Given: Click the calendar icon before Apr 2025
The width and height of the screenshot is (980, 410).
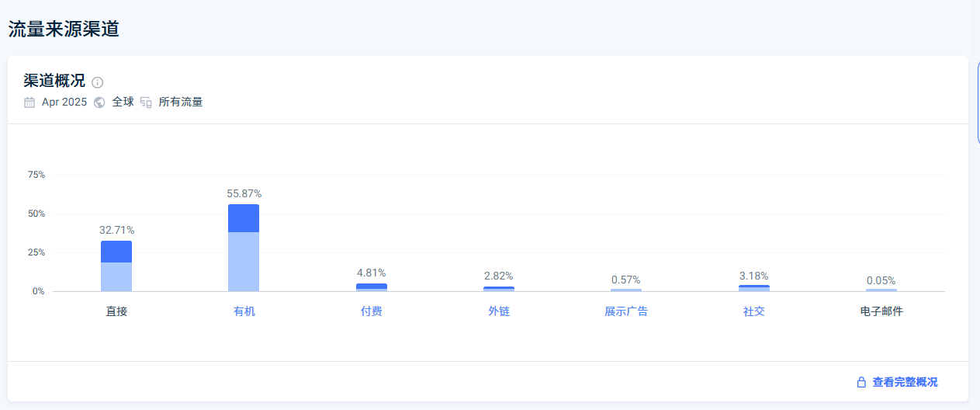Looking at the screenshot, I should [x=29, y=102].
